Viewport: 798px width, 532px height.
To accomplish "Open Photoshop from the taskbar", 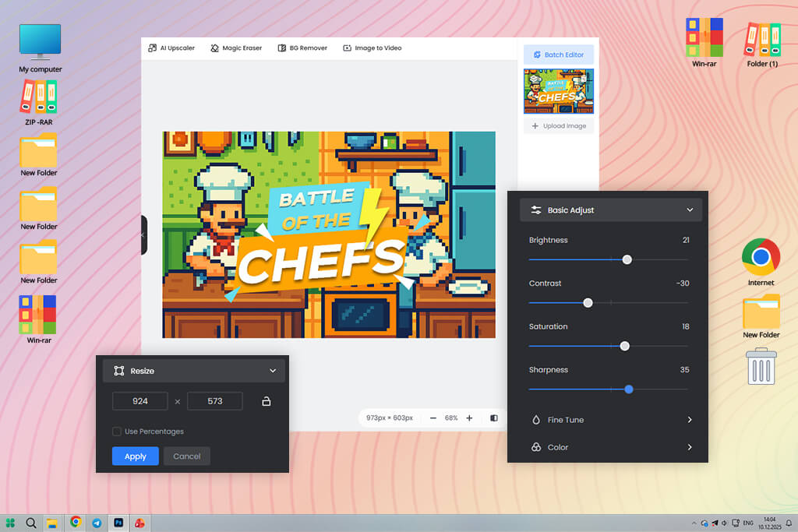I will (x=118, y=523).
